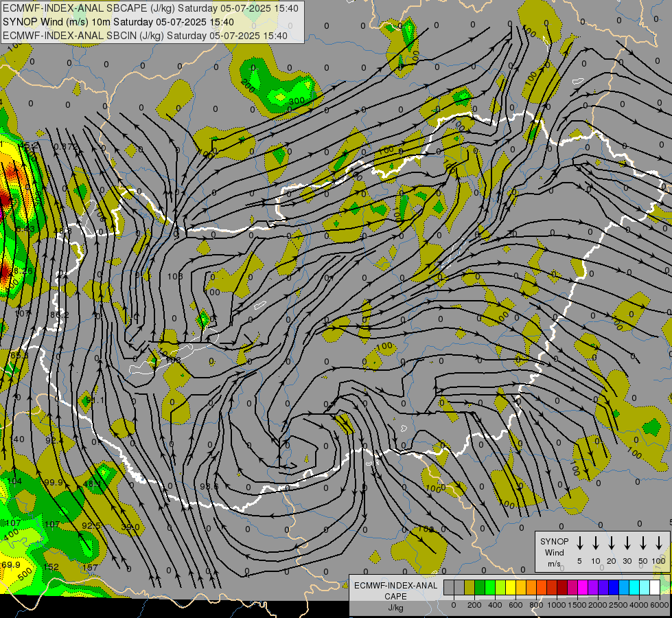Click the '6000' tick label on CAPE scale
The image size is (672, 618).
pos(659,606)
